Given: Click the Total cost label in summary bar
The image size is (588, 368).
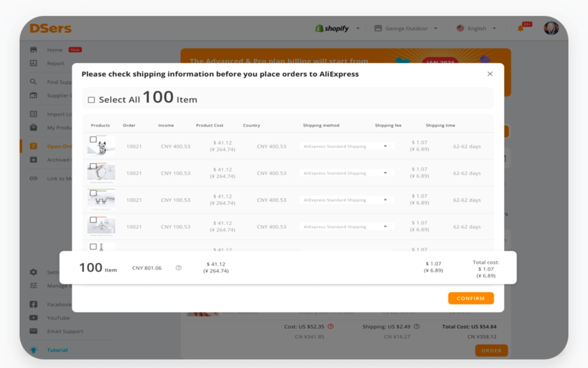Looking at the screenshot, I should [486, 262].
